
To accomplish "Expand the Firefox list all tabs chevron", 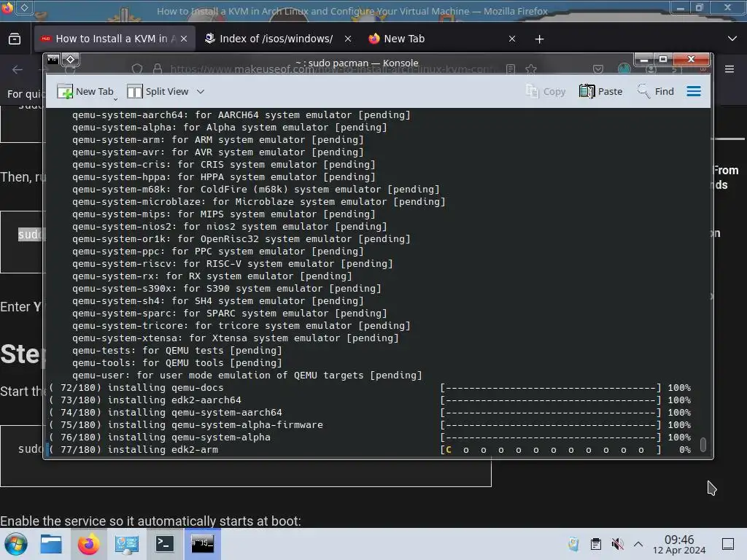I will 732,39.
